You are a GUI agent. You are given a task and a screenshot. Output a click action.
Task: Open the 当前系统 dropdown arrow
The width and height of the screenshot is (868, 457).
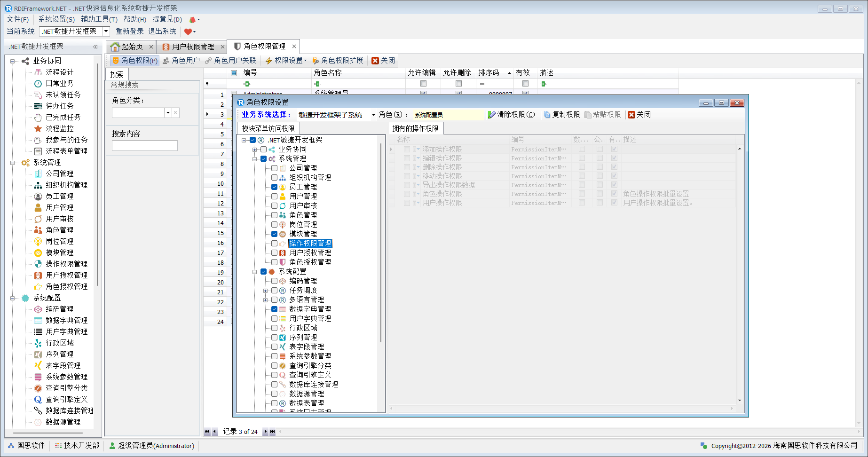point(106,32)
